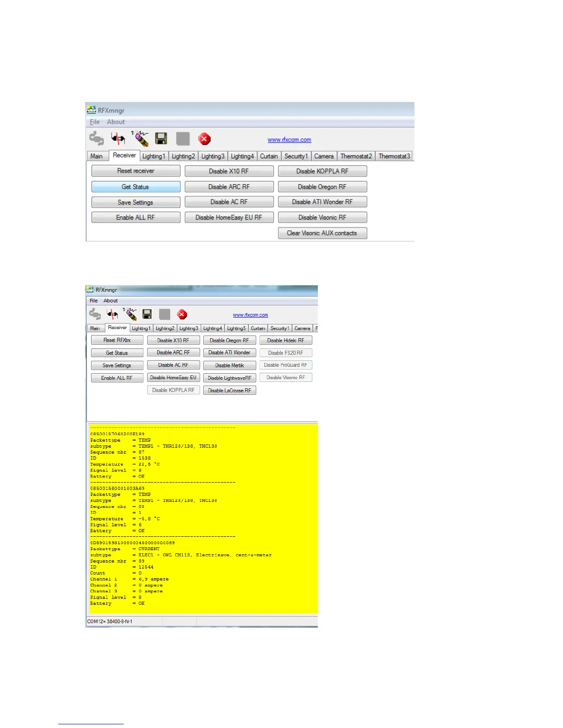The image size is (563, 728).
Task: Follow the www.rfxcom.com link in lower window
Action: coord(250,315)
